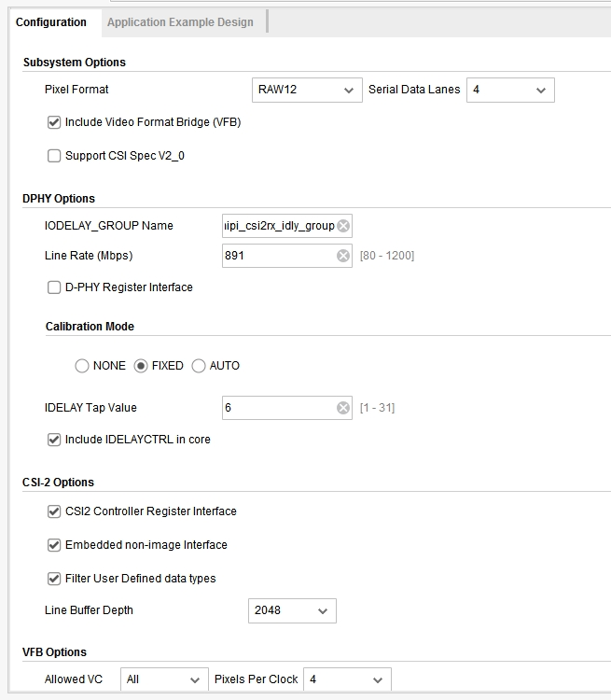Toggle CSI2 Controller Register Interface

[54, 511]
